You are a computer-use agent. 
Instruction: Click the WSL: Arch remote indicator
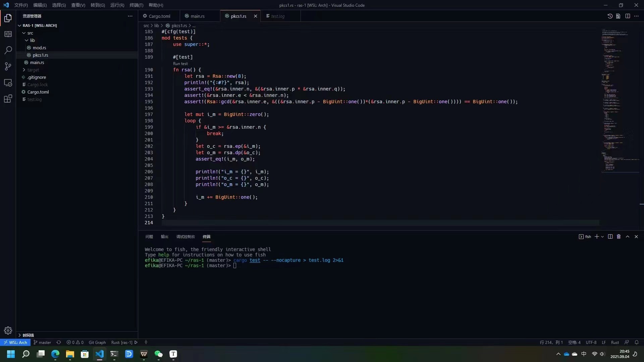(15, 343)
